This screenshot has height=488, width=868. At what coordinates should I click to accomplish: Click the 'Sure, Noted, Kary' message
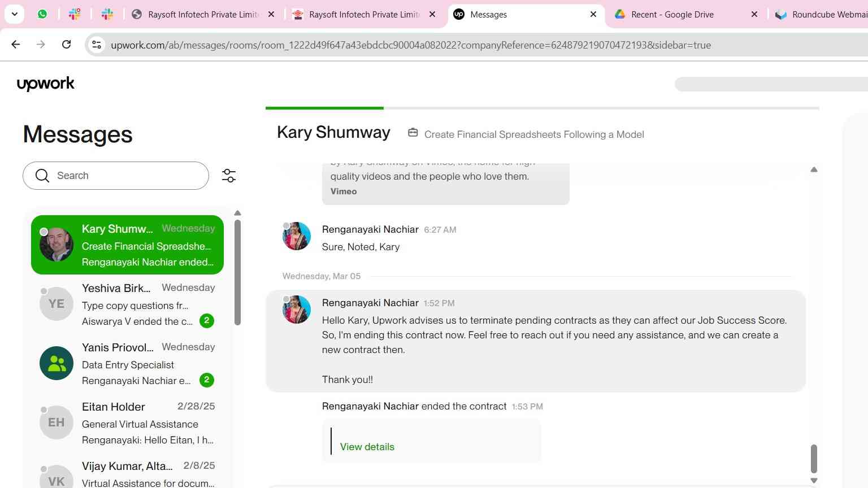tap(361, 247)
